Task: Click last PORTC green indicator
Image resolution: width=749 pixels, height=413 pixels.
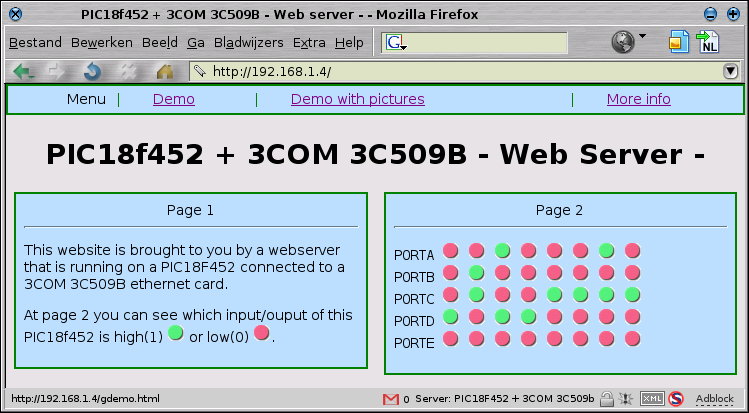Action: pyautogui.click(x=632, y=295)
